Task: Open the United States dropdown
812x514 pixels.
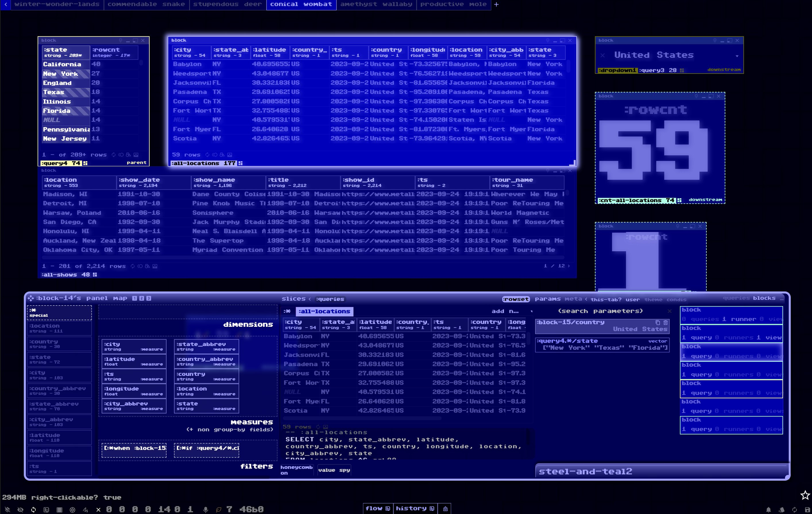Action: (x=736, y=56)
